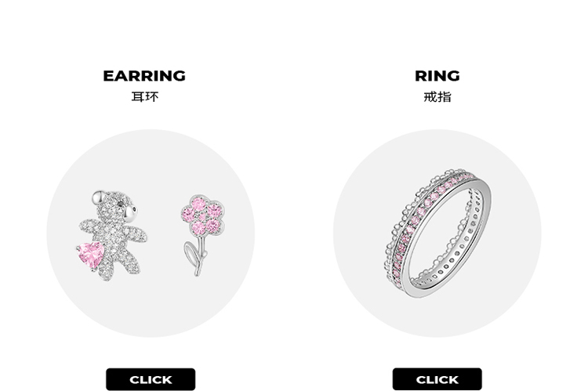Click the CLICK button under the ring
The height and width of the screenshot is (391, 588).
click(x=437, y=379)
